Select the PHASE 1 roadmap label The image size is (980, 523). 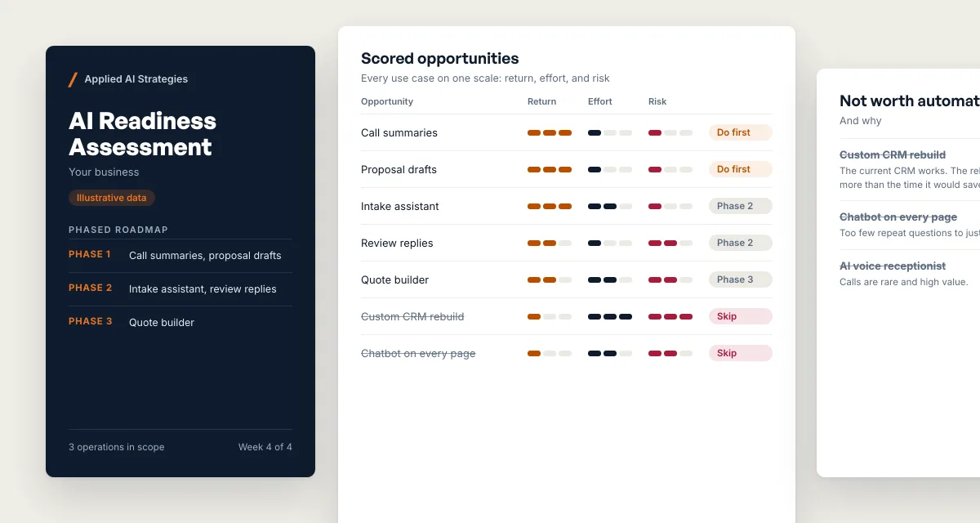pyautogui.click(x=91, y=255)
